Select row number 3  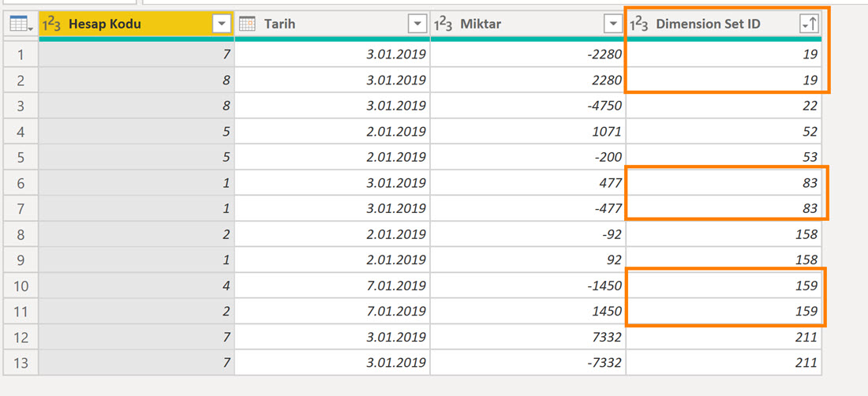point(21,106)
